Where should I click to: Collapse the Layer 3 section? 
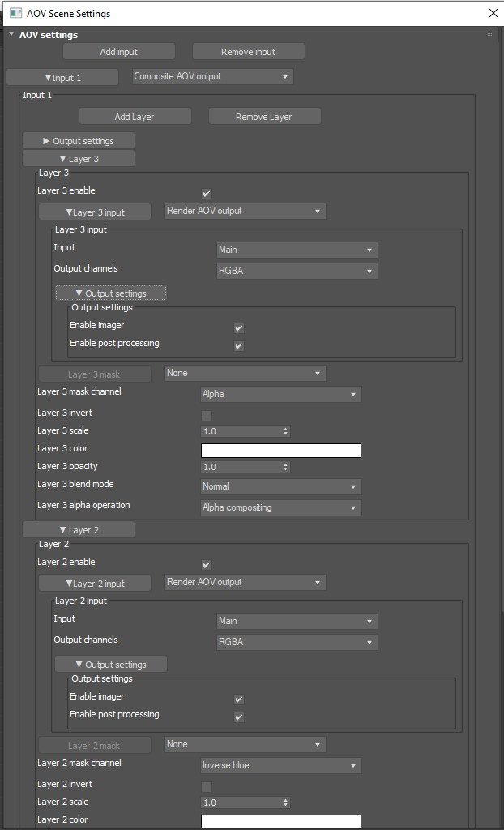click(79, 159)
